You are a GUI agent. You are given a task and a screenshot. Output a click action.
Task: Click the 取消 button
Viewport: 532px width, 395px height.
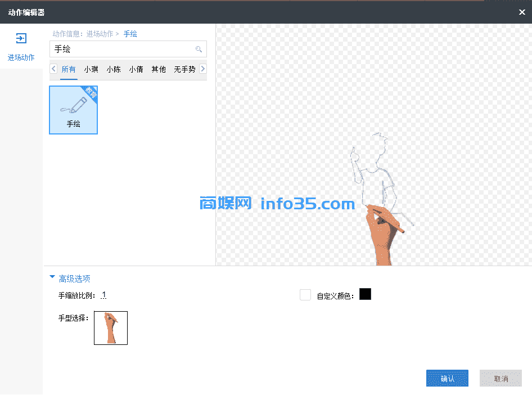tap(501, 378)
